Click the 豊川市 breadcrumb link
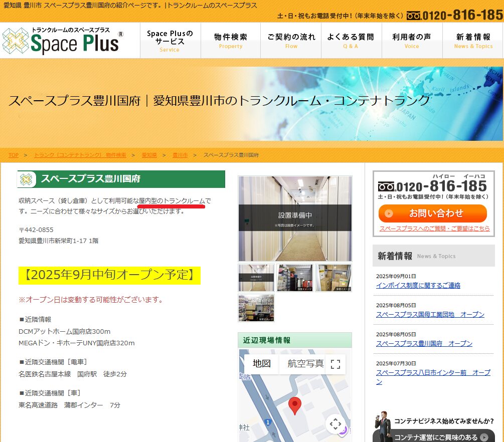 pos(180,155)
